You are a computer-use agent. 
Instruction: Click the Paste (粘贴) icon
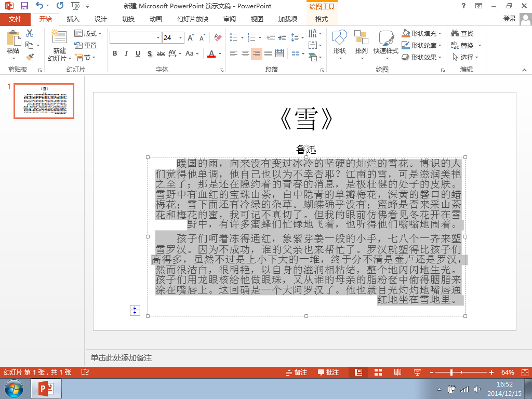pos(13,37)
